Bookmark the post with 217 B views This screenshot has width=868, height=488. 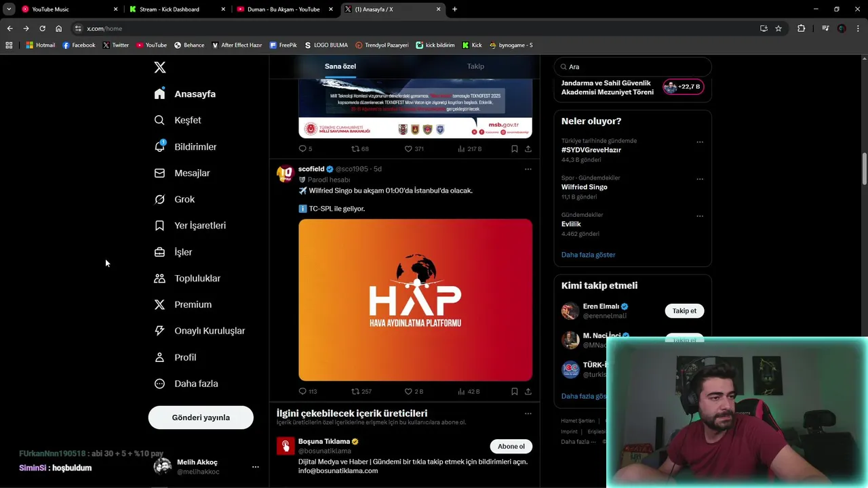[x=515, y=148]
